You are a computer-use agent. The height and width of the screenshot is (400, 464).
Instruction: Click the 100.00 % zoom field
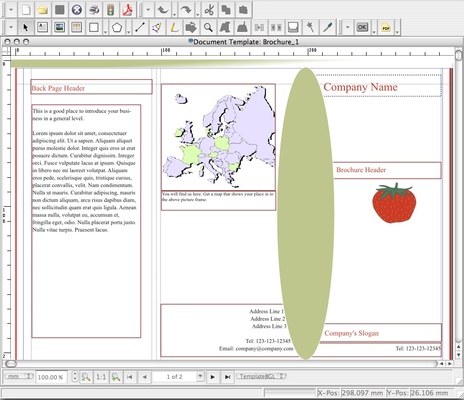51,377
